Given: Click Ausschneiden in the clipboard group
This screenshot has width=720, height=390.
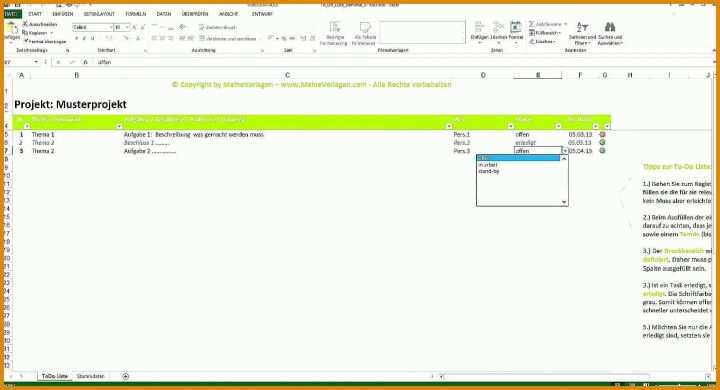Looking at the screenshot, I should coord(40,24).
